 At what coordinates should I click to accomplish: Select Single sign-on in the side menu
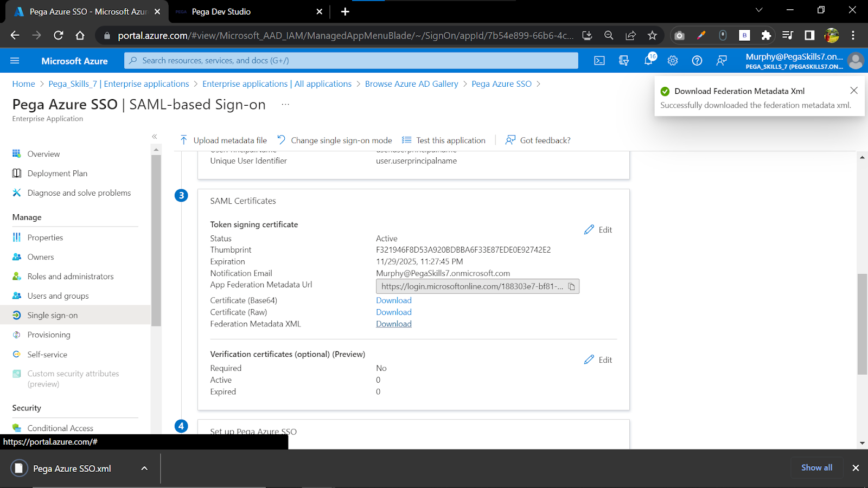click(75, 315)
